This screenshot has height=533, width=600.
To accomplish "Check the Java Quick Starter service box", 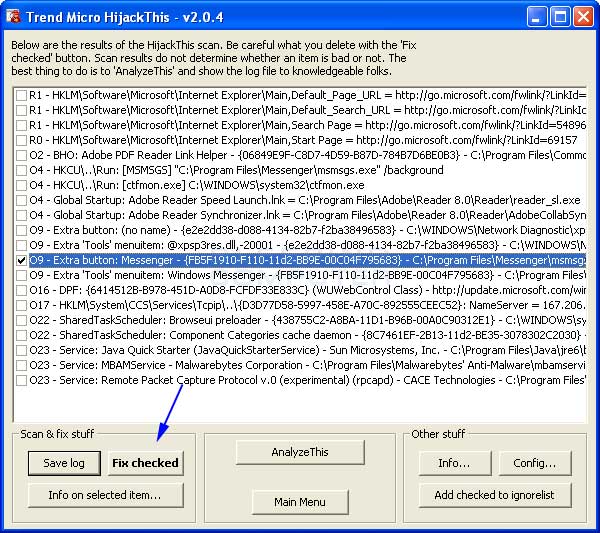I will pos(21,350).
